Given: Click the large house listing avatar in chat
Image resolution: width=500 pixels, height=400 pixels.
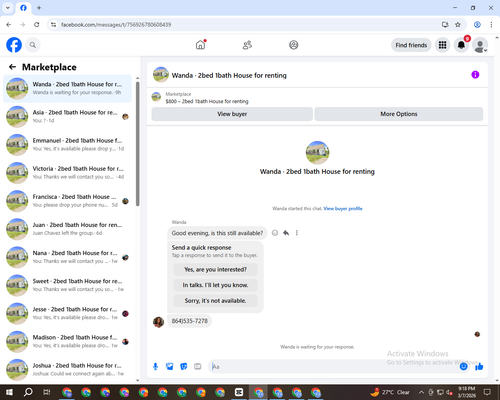Looking at the screenshot, I should [x=317, y=153].
